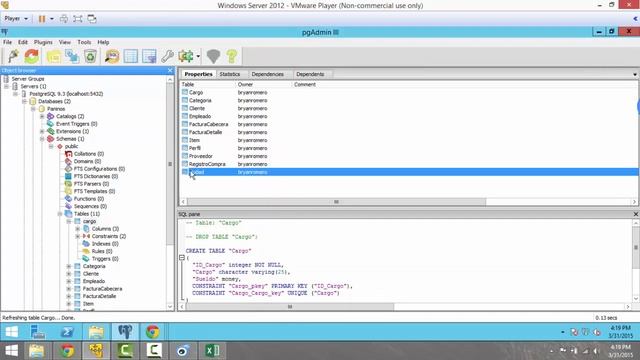
Task: Switch to the Dependents tab
Action: (310, 74)
